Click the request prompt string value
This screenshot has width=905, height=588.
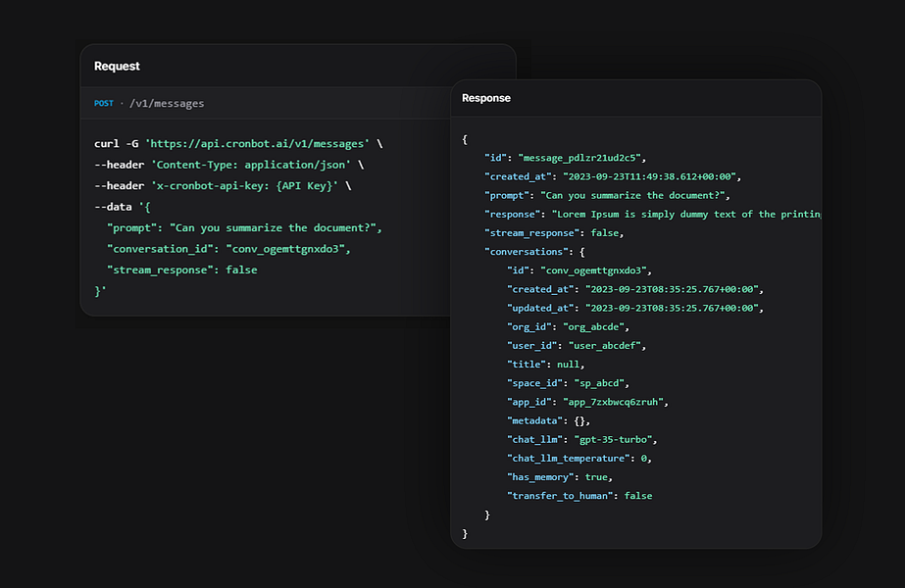tap(275, 227)
